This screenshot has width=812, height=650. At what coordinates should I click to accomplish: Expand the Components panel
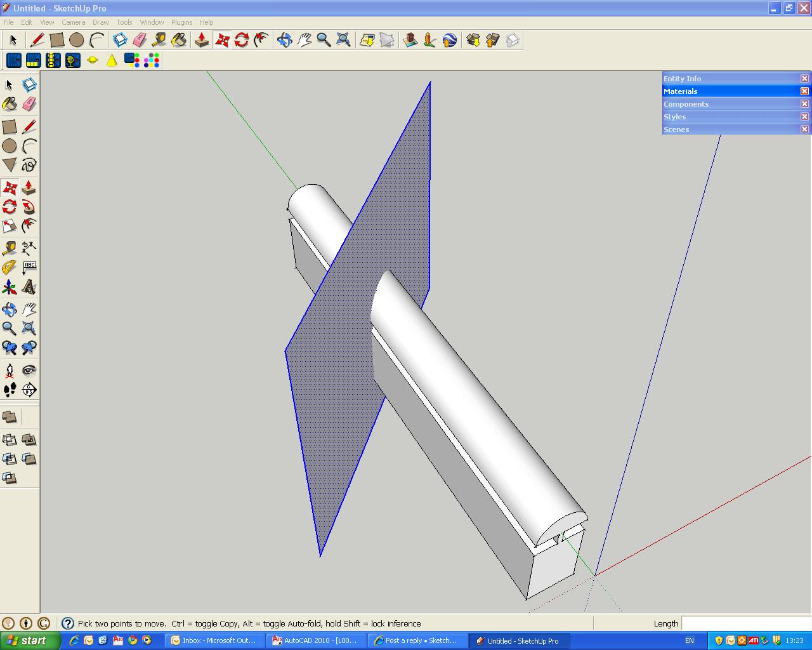pyautogui.click(x=730, y=104)
